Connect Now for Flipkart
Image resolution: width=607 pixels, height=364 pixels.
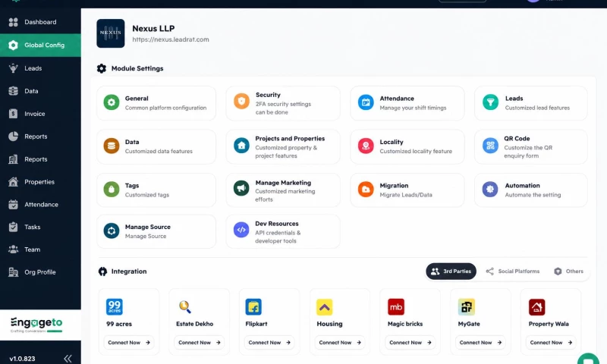tap(269, 342)
